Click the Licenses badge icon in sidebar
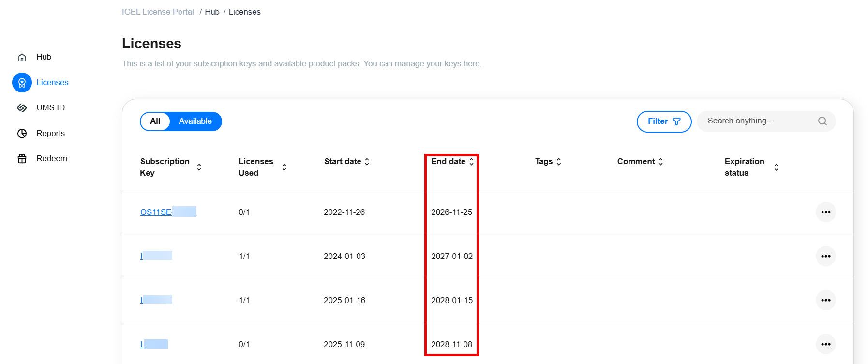This screenshot has height=364, width=868. tap(22, 83)
